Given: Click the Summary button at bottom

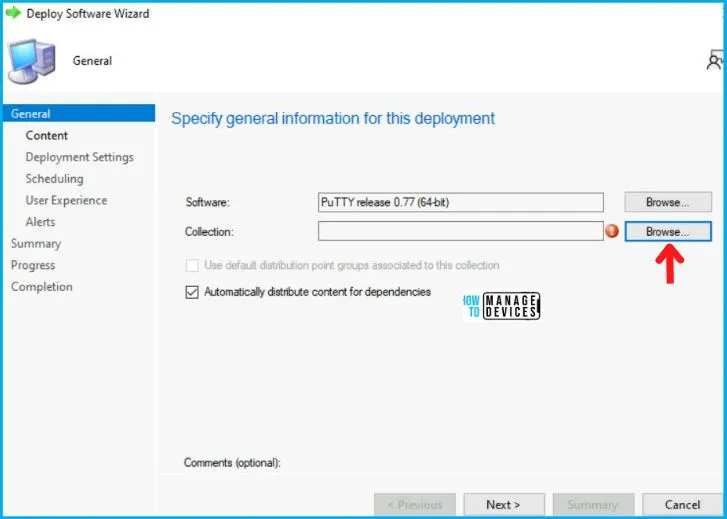Looking at the screenshot, I should click(593, 505).
